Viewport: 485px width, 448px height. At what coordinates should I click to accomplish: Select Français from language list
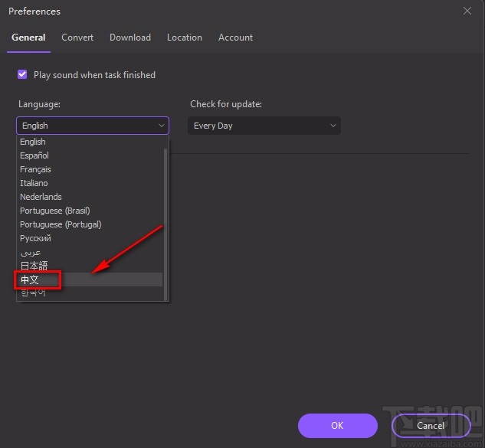pyautogui.click(x=35, y=169)
